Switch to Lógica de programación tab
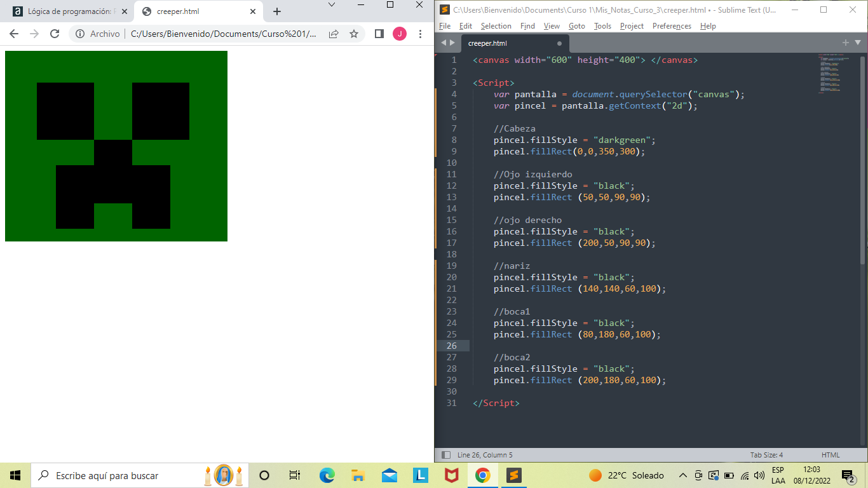 point(69,11)
